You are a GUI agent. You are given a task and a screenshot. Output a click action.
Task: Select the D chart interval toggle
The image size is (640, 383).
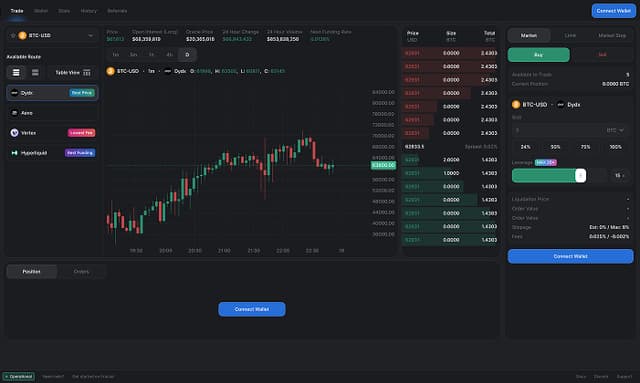click(187, 55)
